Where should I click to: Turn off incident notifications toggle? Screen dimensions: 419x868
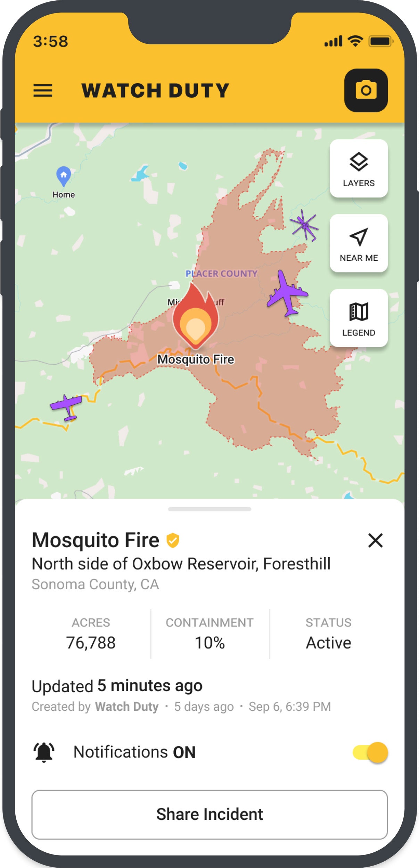tap(370, 752)
